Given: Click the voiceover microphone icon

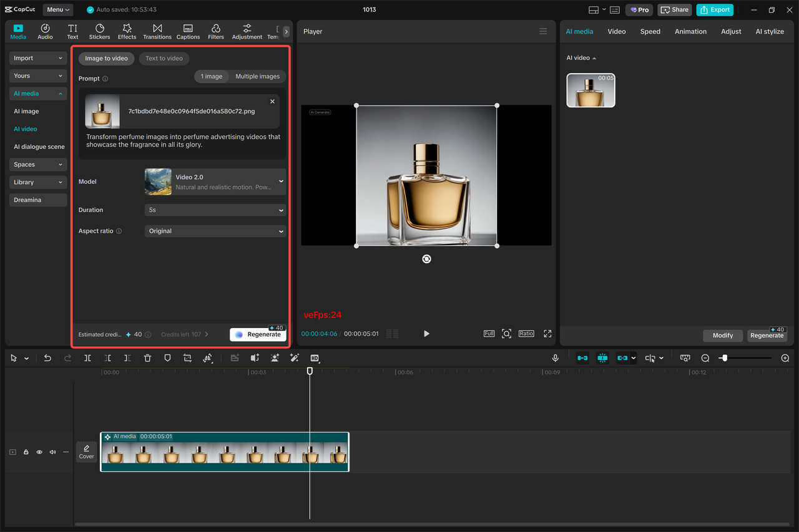Looking at the screenshot, I should coord(555,357).
